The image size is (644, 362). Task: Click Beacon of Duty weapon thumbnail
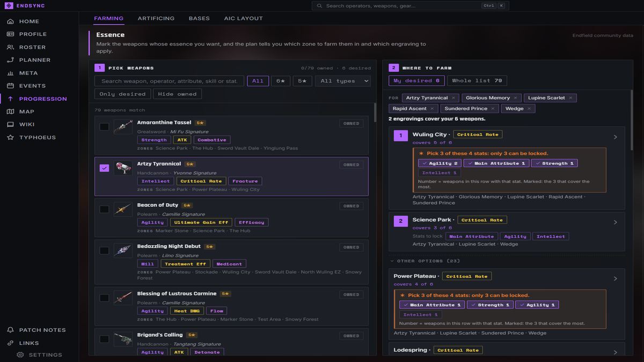[x=123, y=210]
